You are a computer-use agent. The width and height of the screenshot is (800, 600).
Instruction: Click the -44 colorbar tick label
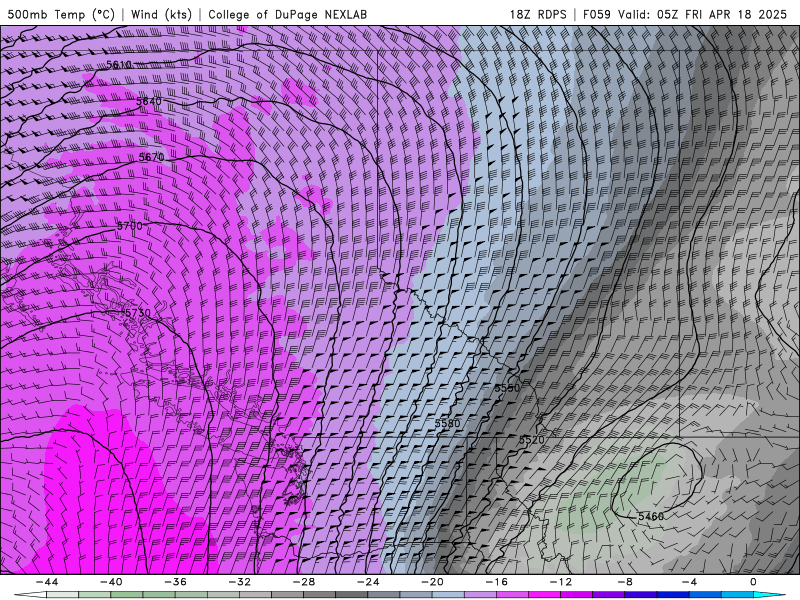tap(46, 582)
